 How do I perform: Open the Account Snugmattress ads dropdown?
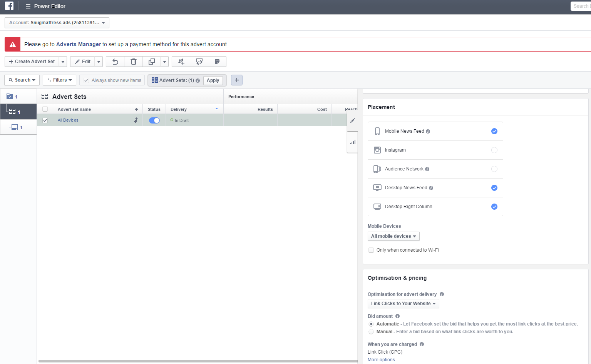coord(57,23)
